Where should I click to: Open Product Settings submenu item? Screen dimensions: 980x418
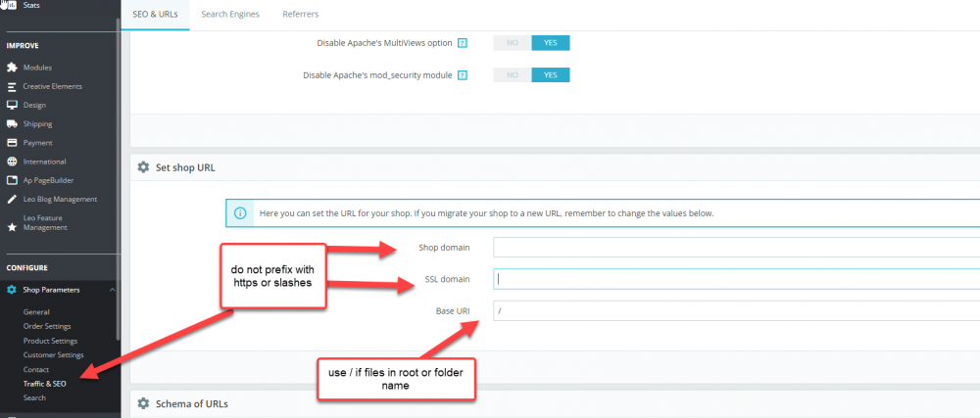(50, 341)
